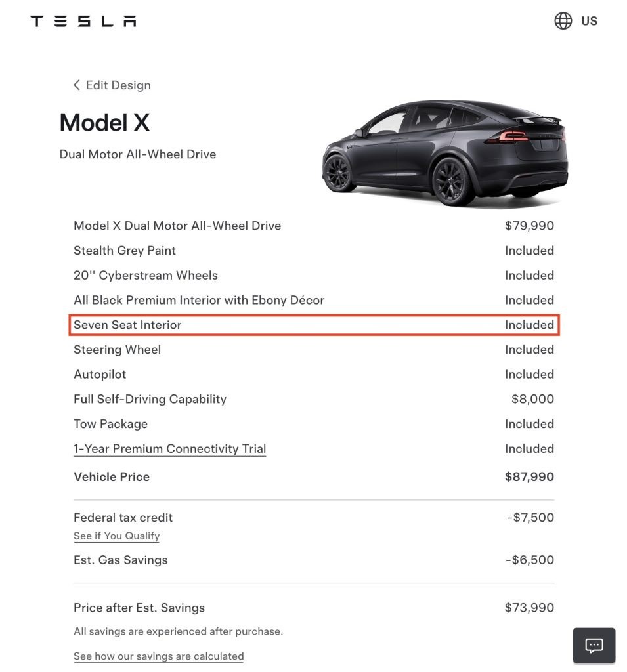Click the Full Self-Driving Capability label
This screenshot has width=627, height=672.
click(x=150, y=399)
